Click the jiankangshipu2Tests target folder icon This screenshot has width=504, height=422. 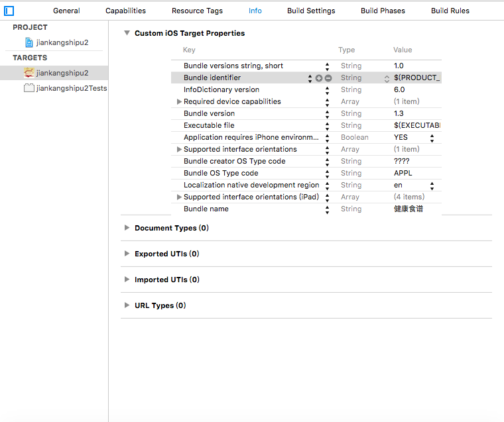29,88
